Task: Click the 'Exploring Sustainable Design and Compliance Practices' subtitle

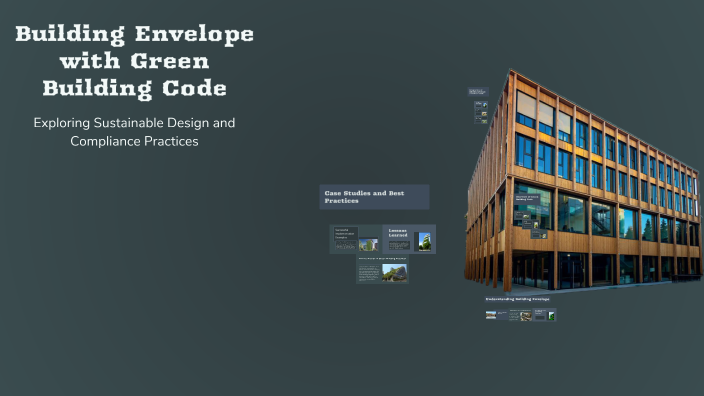Action: (x=134, y=132)
